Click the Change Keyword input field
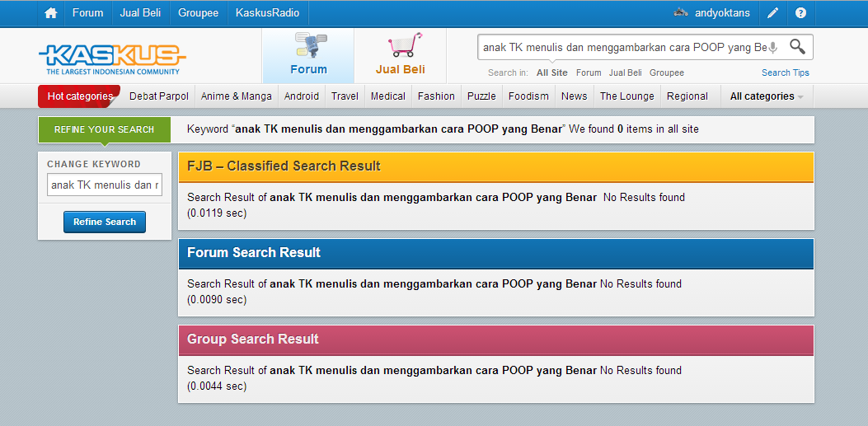The height and width of the screenshot is (426, 868). (x=105, y=185)
